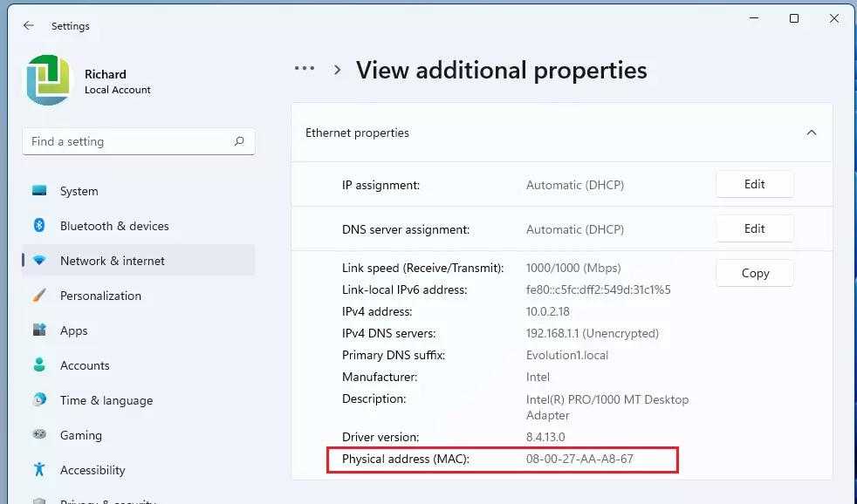857x504 pixels.
Task: Open the Accounts settings section
Action: tap(138, 366)
